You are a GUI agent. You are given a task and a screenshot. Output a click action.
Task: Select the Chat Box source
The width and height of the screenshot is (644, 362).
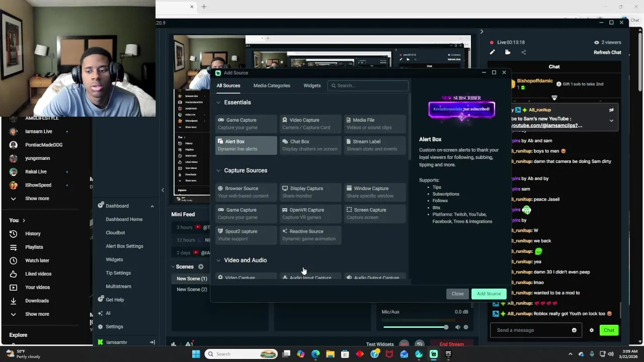point(310,145)
